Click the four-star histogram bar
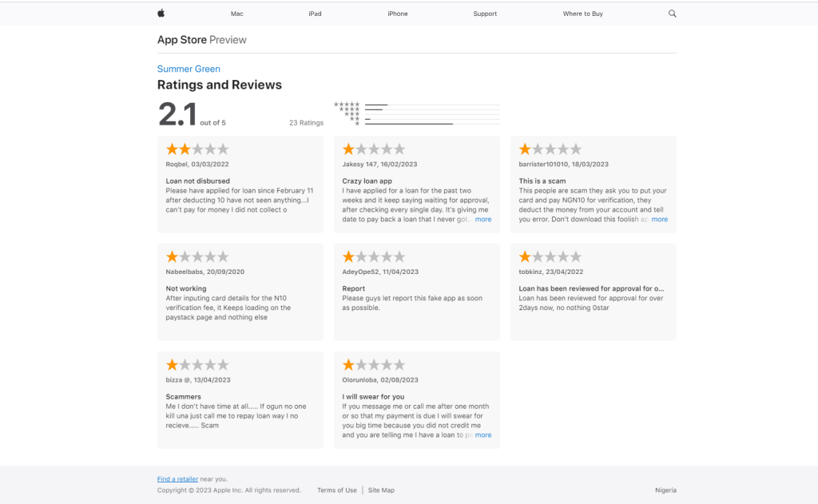818x504 pixels. tap(432, 109)
